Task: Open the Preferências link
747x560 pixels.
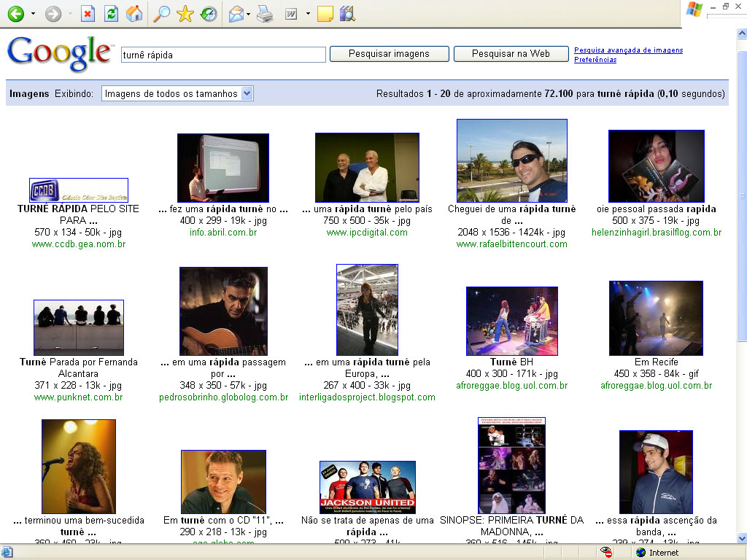Action: (595, 60)
